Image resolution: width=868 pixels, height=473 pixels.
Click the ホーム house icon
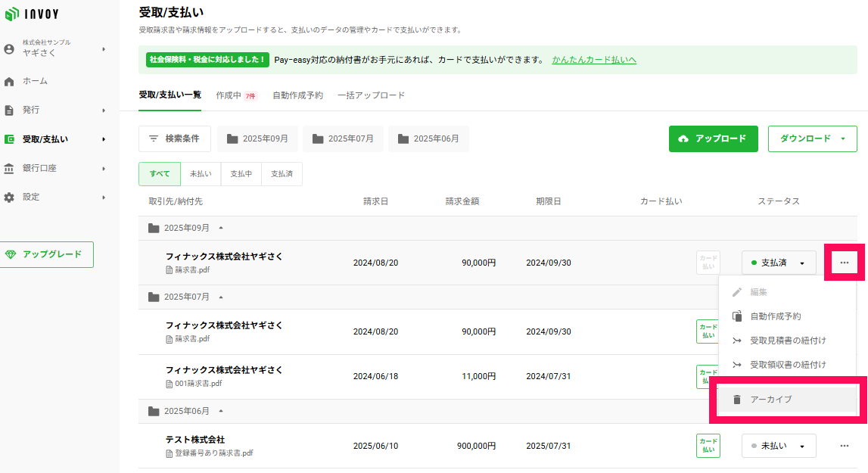coord(9,82)
